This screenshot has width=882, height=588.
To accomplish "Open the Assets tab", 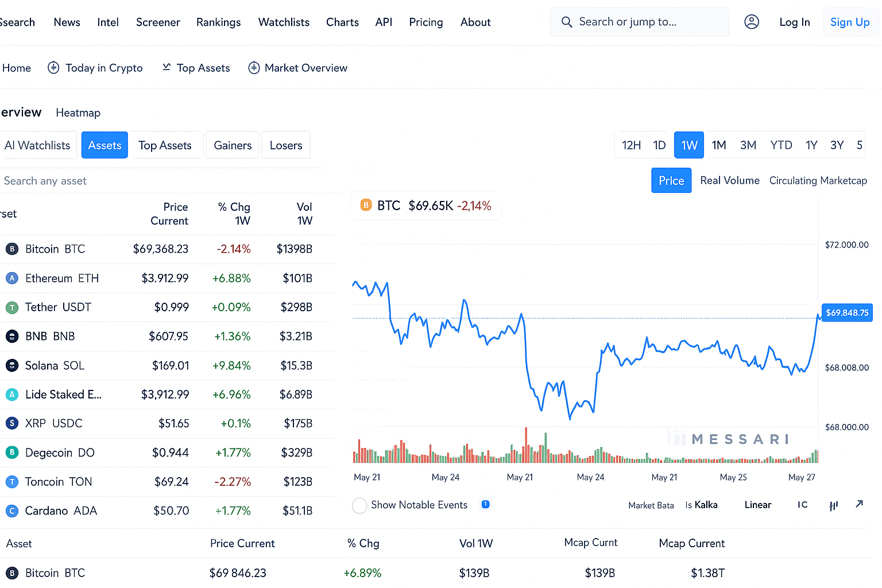I will pos(105,145).
